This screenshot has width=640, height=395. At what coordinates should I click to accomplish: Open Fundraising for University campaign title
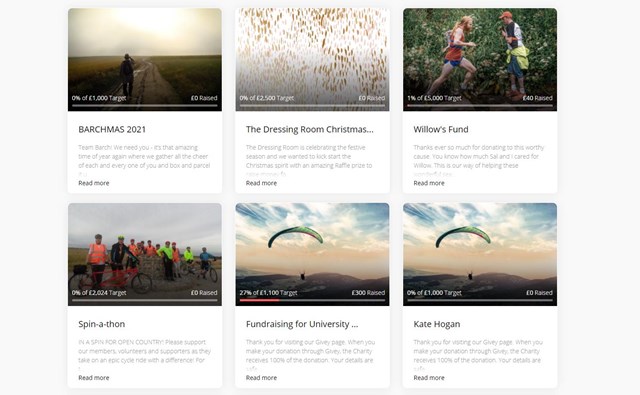(x=302, y=324)
